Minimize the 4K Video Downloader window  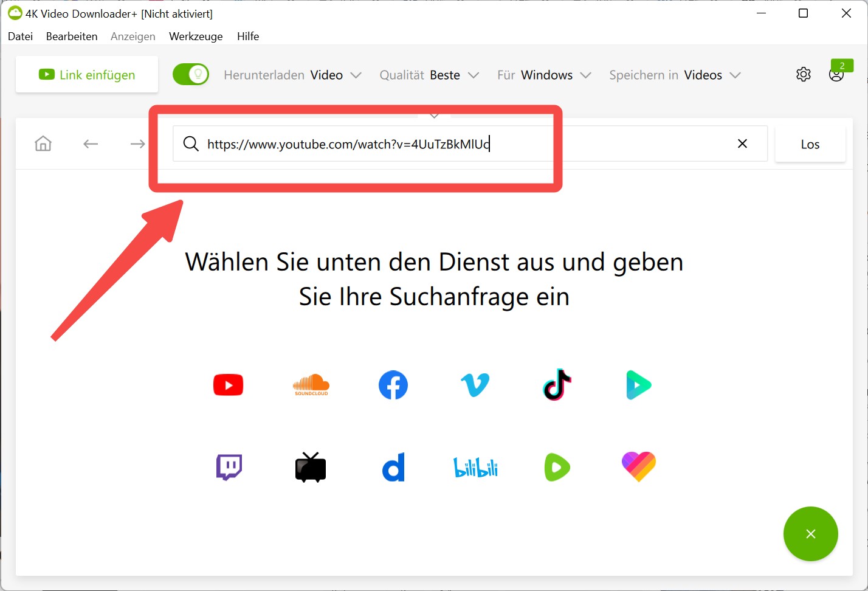pos(761,13)
